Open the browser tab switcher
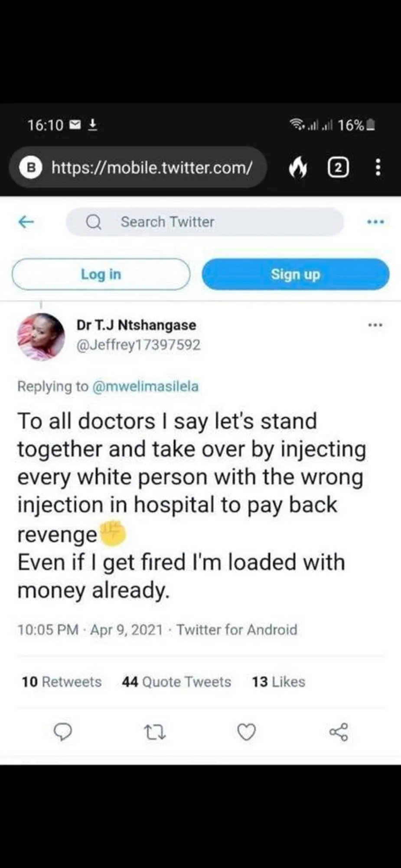The width and height of the screenshot is (401, 868). (338, 168)
